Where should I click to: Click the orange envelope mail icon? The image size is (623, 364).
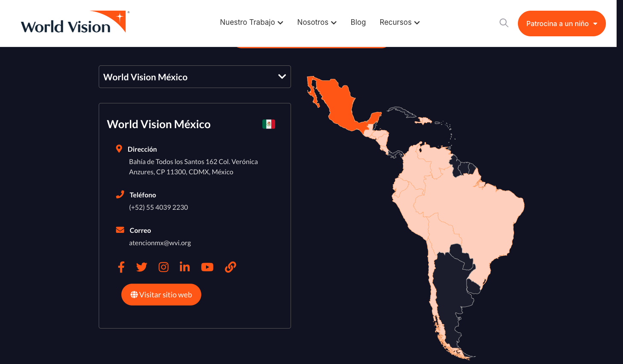(x=120, y=230)
